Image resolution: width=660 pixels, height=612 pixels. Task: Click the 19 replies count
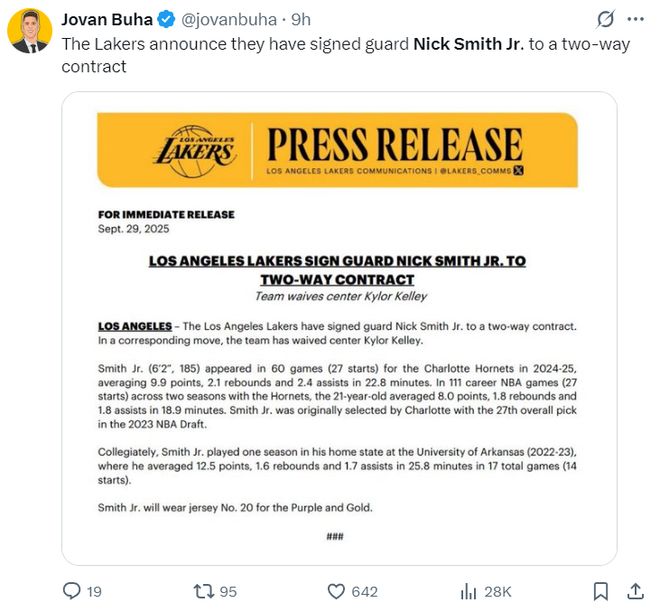[x=94, y=592]
